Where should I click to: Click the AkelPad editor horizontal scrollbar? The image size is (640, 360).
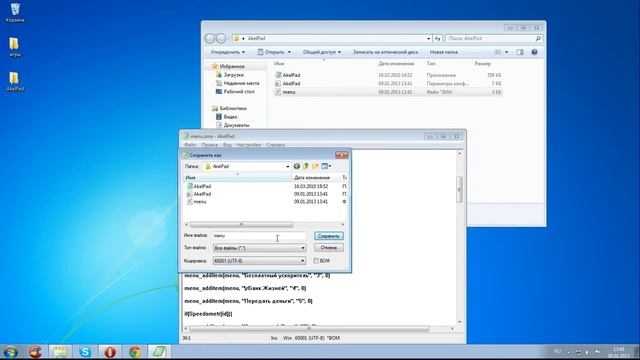[309, 329]
